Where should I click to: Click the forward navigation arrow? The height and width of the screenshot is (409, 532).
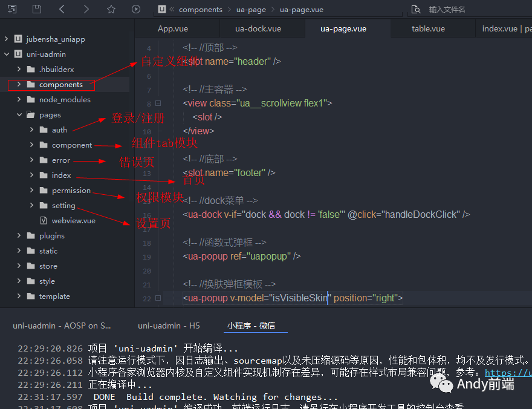coord(86,9)
